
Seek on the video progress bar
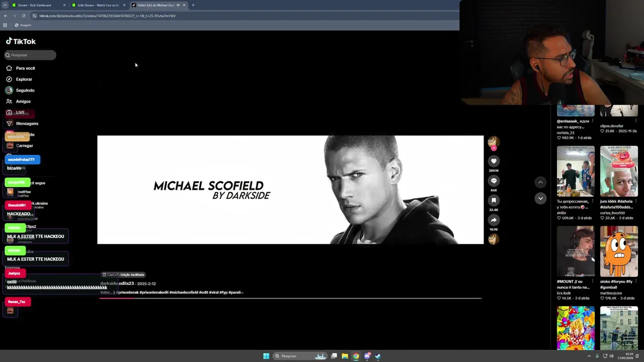point(290,298)
